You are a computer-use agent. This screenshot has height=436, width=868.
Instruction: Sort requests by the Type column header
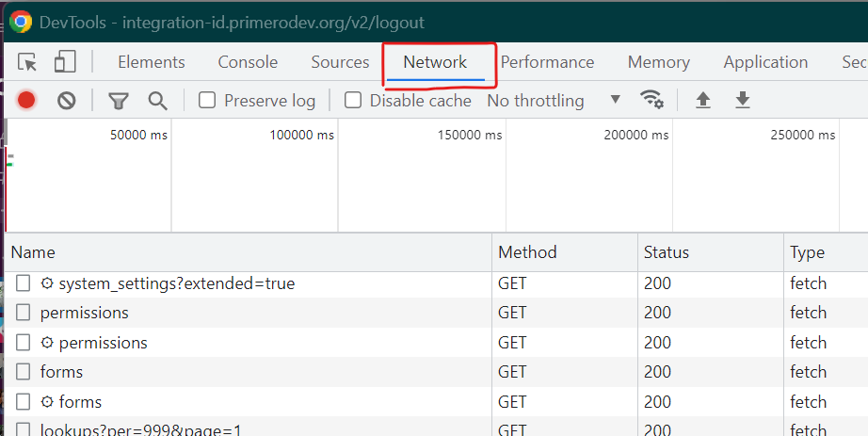point(826,252)
